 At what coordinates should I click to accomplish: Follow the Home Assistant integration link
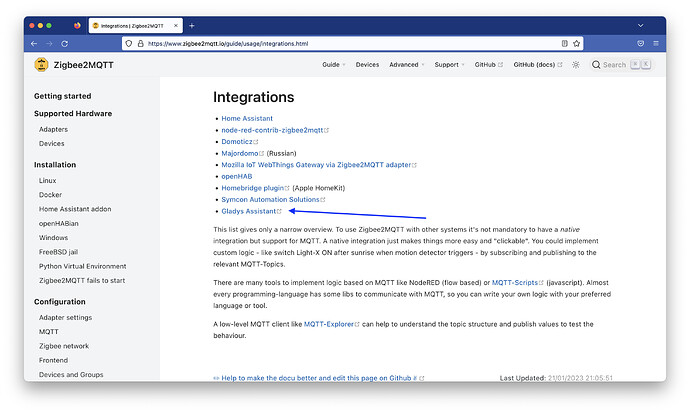(247, 118)
